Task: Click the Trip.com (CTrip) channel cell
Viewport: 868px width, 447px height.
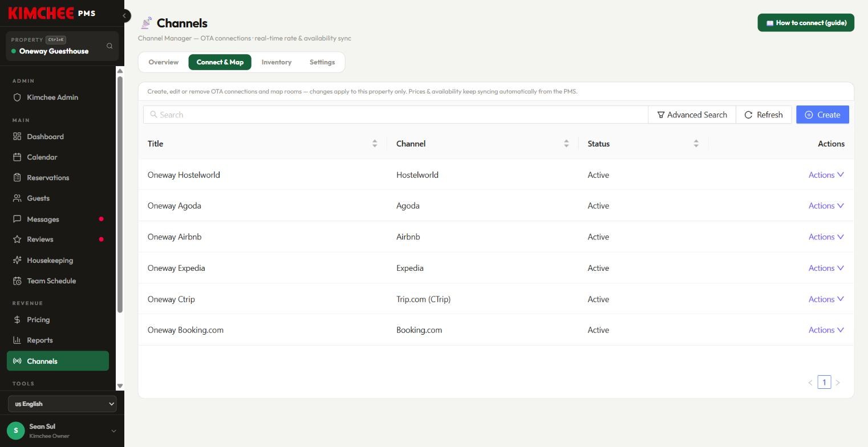Action: (x=423, y=299)
